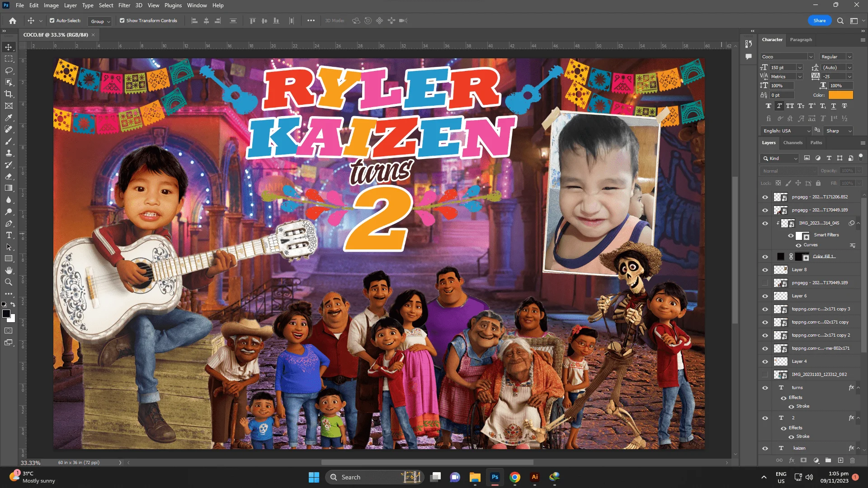The height and width of the screenshot is (488, 868).
Task: Add a layer mask from Layers footer
Action: click(x=804, y=460)
